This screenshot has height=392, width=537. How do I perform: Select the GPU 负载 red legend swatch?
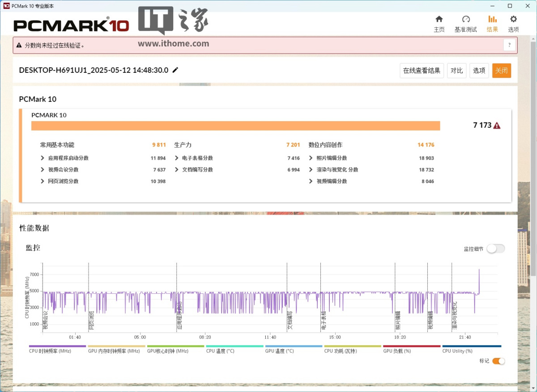point(412,346)
